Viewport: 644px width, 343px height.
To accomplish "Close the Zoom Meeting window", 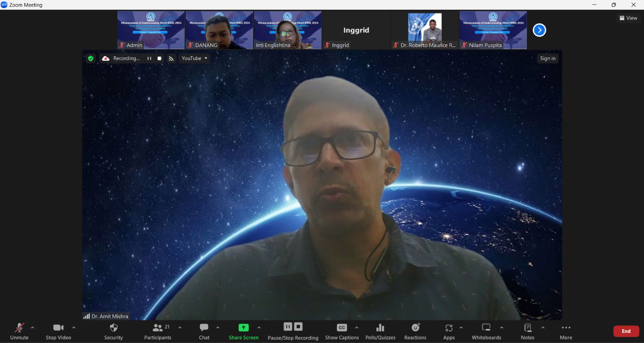I will 634,5.
